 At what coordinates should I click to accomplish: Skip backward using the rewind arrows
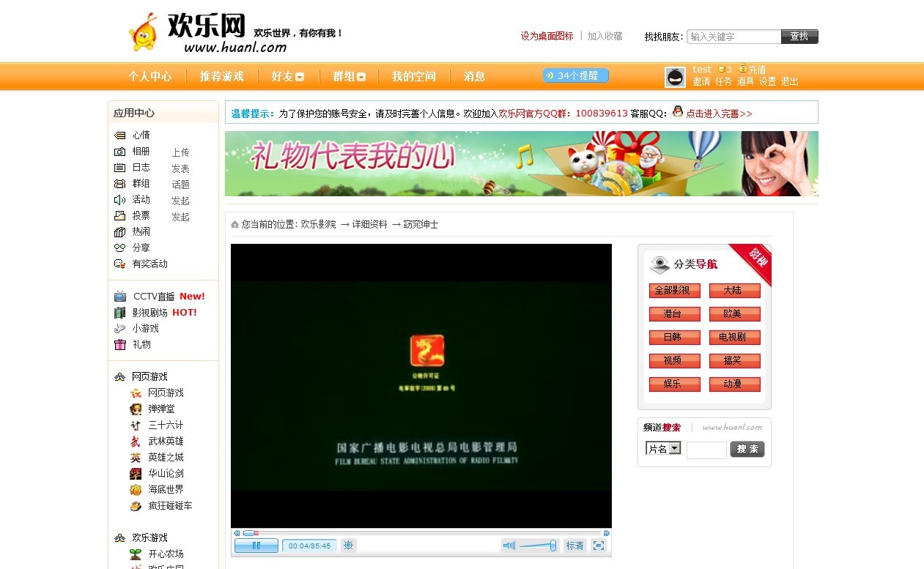(236, 533)
